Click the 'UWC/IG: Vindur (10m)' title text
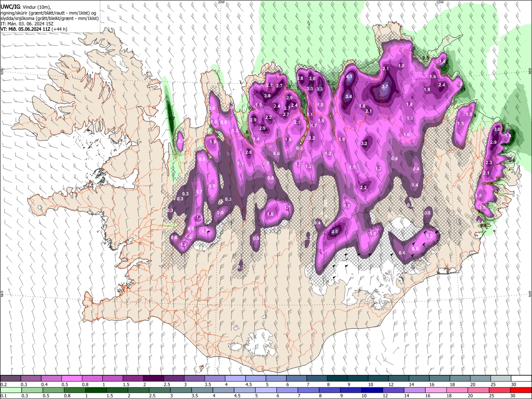The image size is (532, 399). (26, 7)
